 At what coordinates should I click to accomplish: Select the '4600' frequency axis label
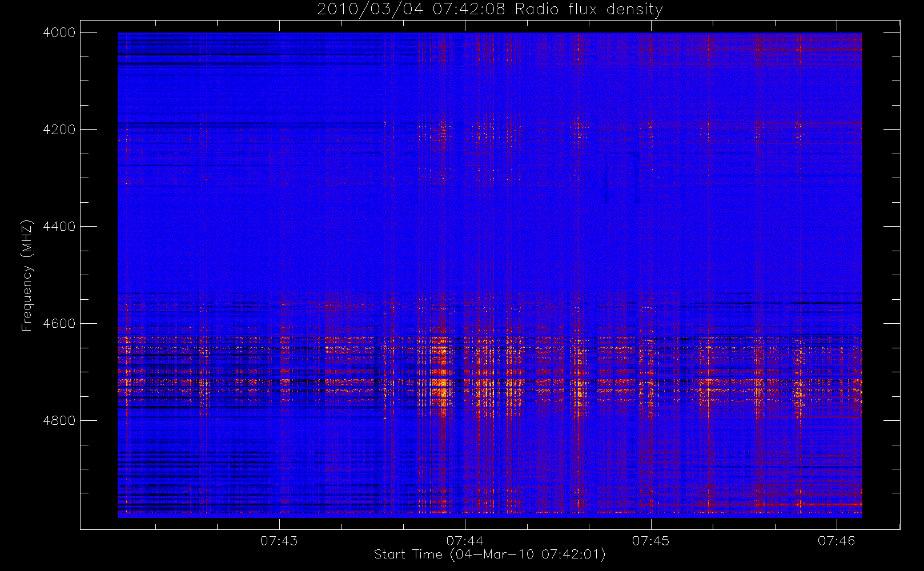[59, 324]
